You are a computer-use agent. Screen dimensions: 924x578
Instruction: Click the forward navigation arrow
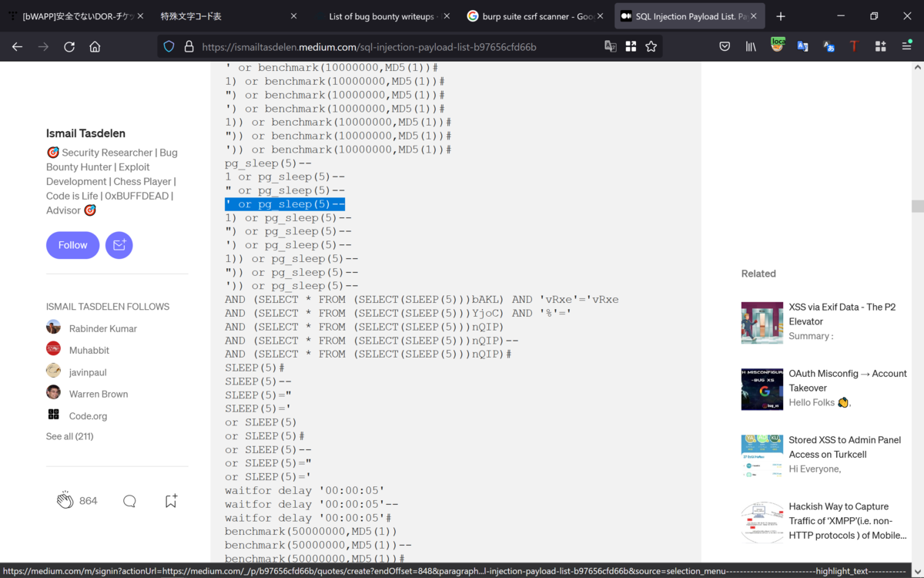coord(43,46)
